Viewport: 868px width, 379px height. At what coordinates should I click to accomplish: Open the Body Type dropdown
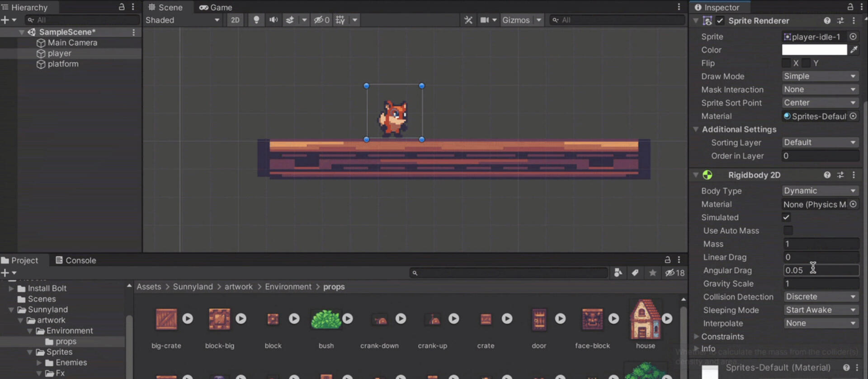coord(820,191)
